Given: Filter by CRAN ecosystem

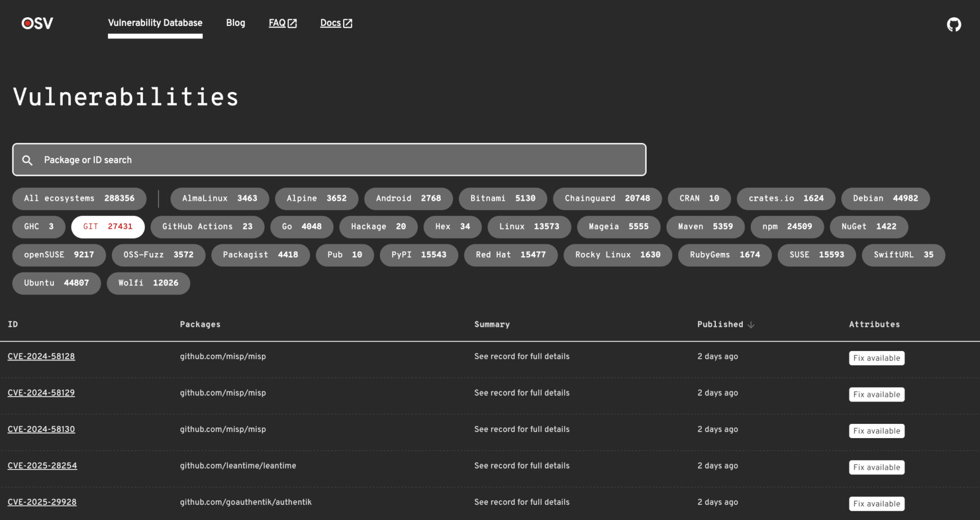Looking at the screenshot, I should [699, 198].
